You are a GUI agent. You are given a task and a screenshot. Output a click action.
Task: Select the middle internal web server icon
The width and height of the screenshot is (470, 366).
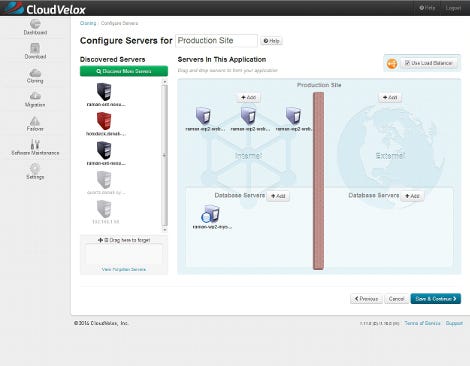[x=248, y=116]
